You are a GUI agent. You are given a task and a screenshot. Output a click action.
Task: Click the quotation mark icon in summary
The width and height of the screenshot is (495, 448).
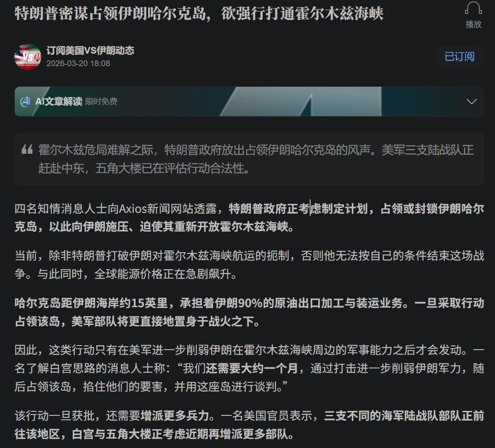[x=27, y=149]
